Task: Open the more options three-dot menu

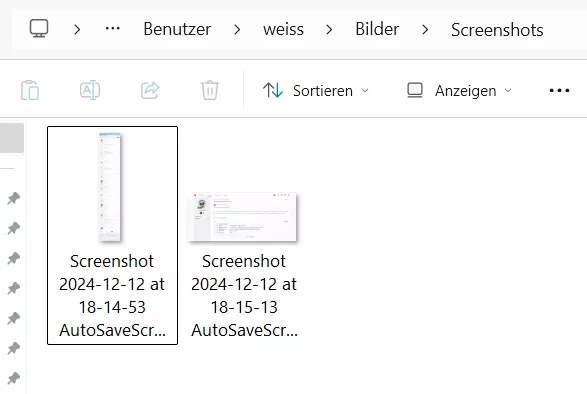Action: pyautogui.click(x=559, y=91)
